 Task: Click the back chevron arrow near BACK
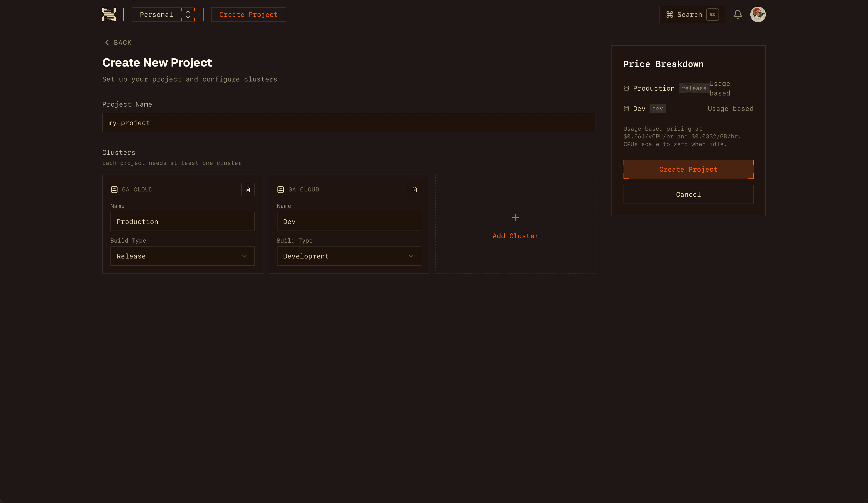107,42
